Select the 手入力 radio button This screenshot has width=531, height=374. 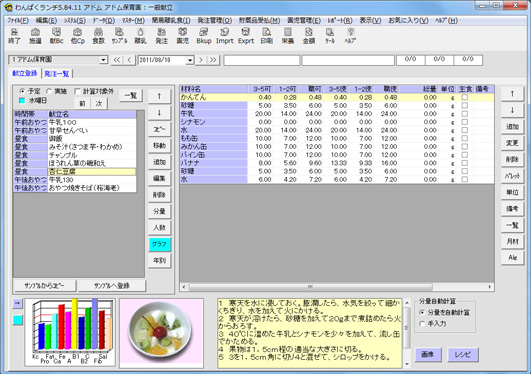click(x=422, y=324)
